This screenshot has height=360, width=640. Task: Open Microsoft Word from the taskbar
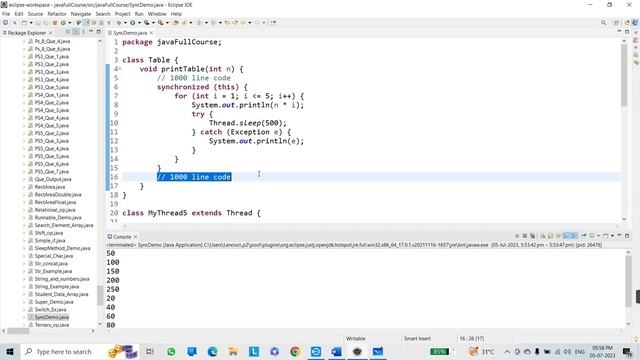coord(336,351)
